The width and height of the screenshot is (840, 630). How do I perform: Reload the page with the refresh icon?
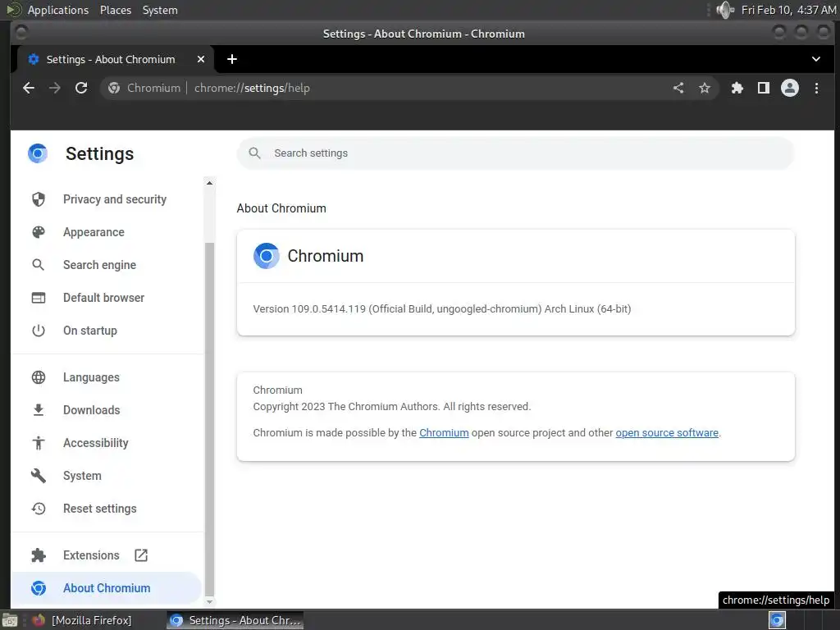(81, 88)
